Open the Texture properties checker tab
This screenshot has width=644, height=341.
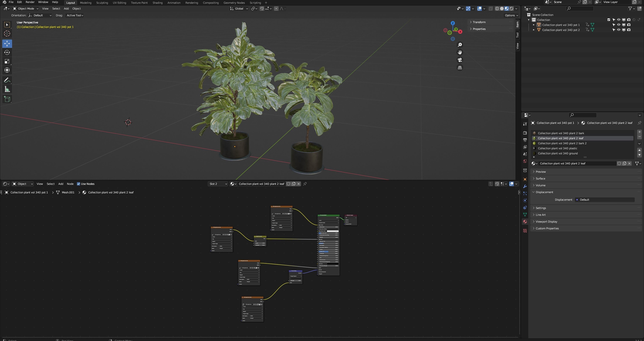coord(525,231)
